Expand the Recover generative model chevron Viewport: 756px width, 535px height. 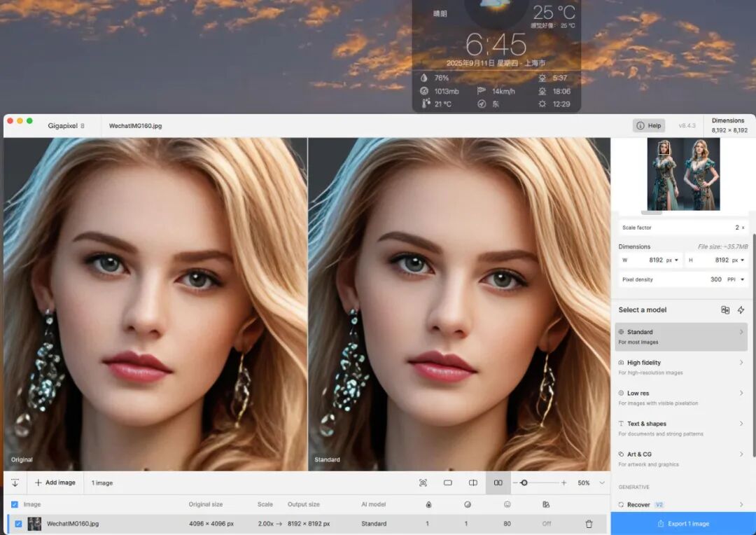(x=741, y=505)
